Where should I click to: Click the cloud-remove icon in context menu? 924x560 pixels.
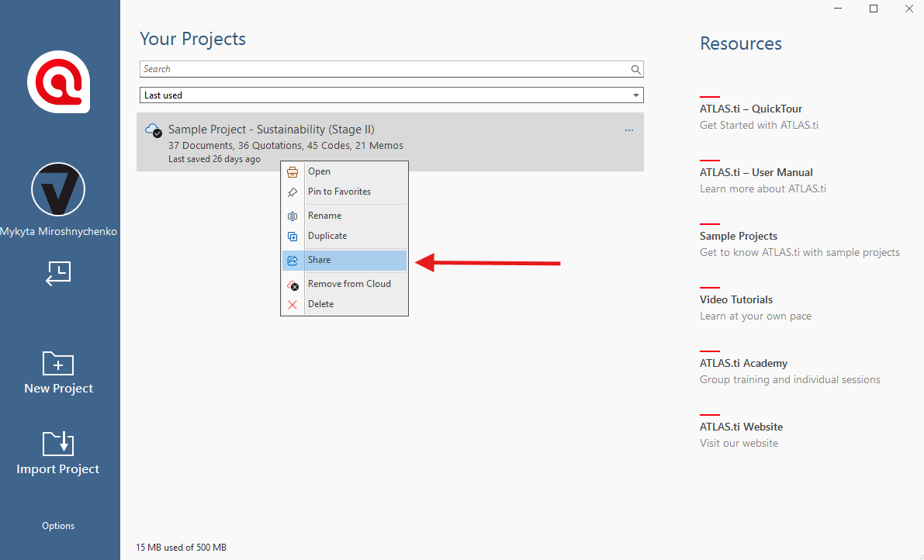[x=292, y=285]
